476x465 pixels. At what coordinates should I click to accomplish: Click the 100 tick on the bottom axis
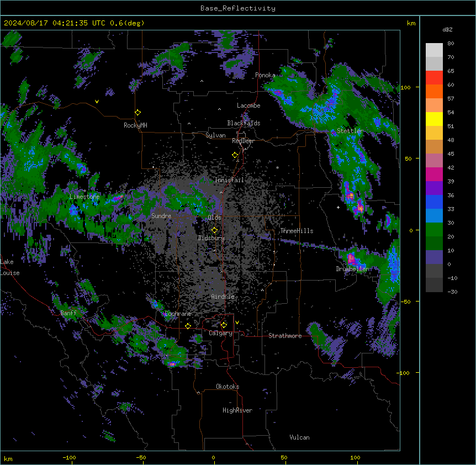tap(355, 457)
